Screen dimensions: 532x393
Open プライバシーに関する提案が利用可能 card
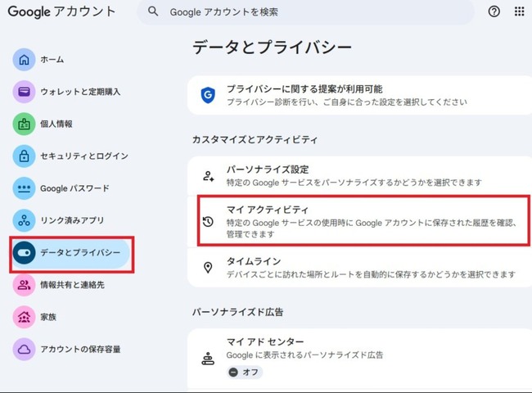pyautogui.click(x=359, y=95)
